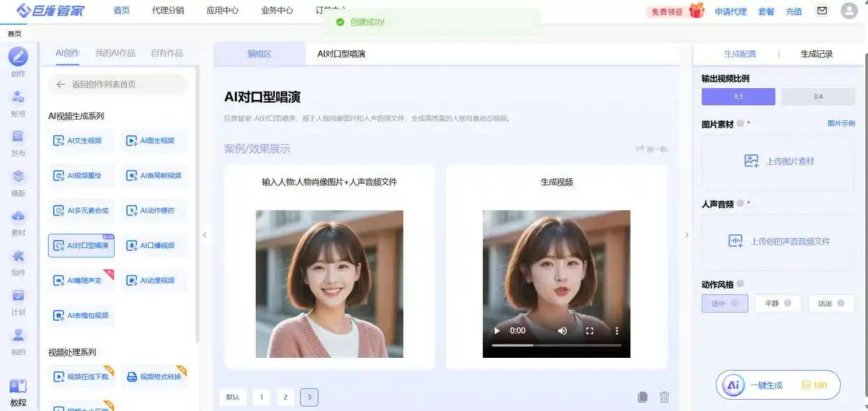
Task: Open video more-options menu
Action: (x=616, y=331)
